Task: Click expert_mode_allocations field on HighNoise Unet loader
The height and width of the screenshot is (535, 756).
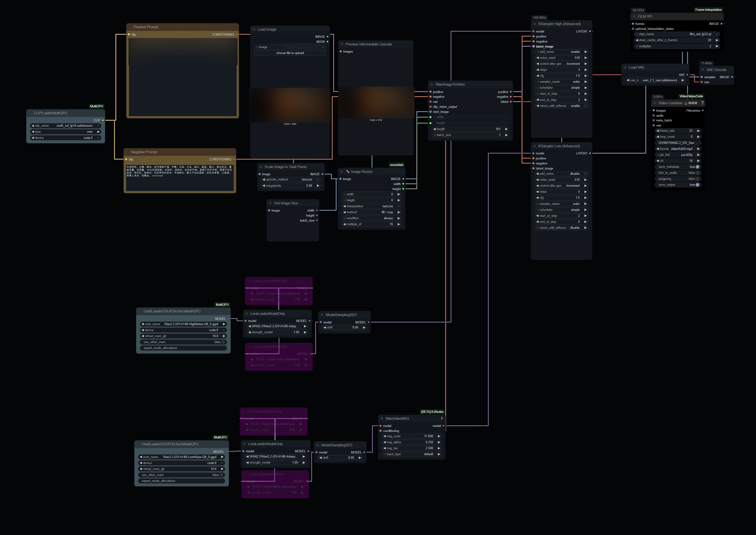Action: pyautogui.click(x=183, y=348)
